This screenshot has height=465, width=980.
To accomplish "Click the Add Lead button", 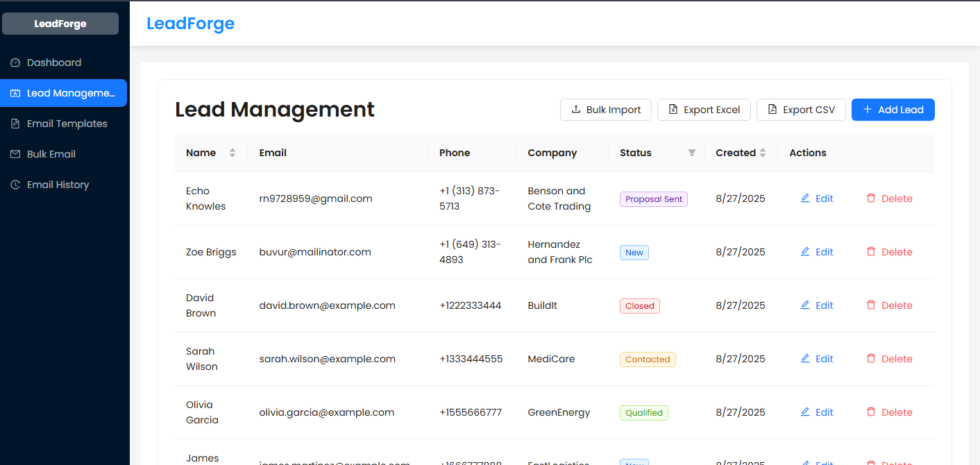I will tap(893, 110).
